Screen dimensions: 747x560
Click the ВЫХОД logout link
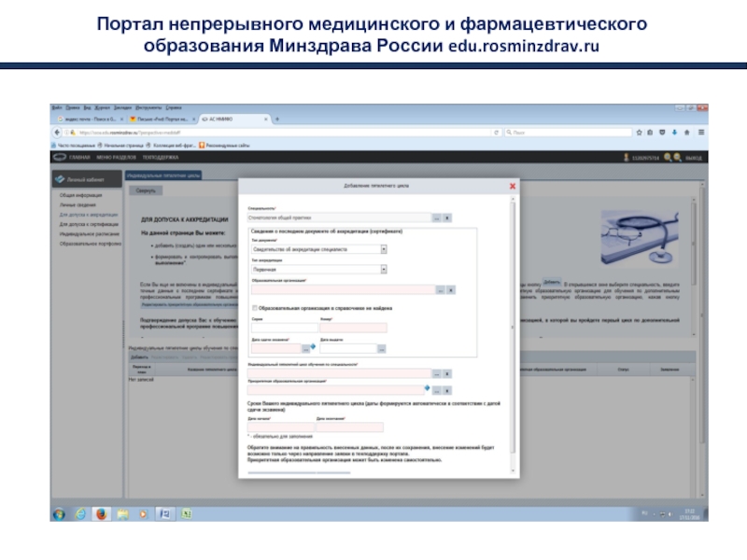point(694,158)
